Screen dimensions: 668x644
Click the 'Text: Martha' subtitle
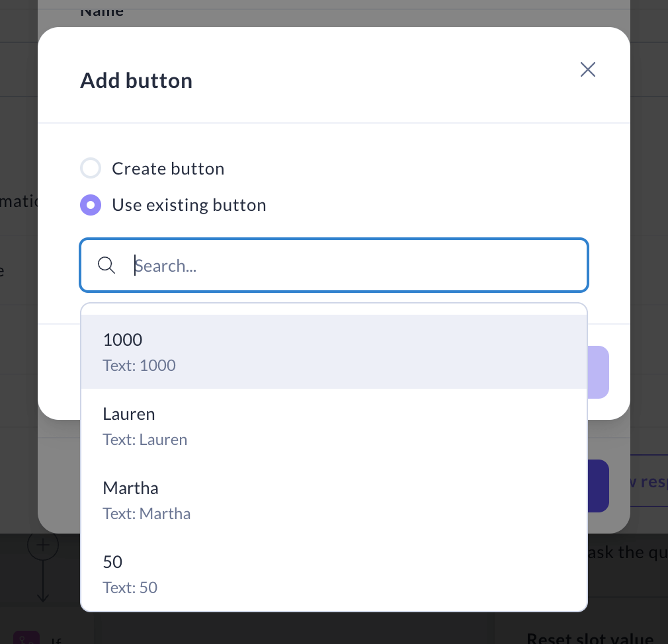147,514
